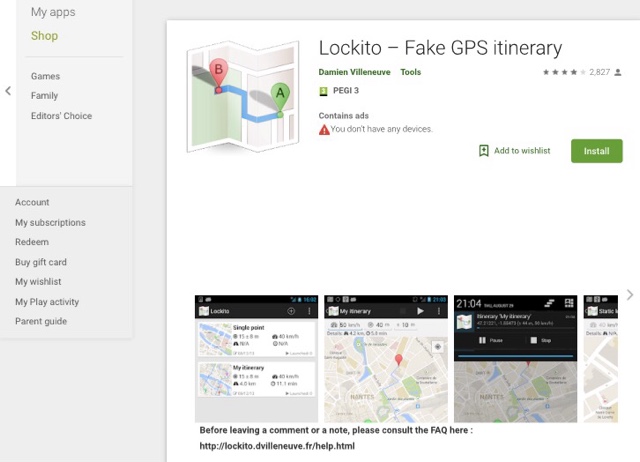Select Shop in the sidebar
Image resolution: width=640 pixels, height=462 pixels.
pyautogui.click(x=44, y=36)
